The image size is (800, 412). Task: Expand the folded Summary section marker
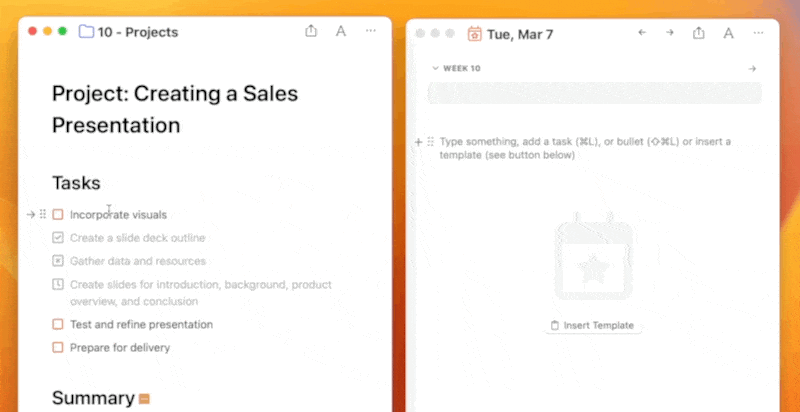pyautogui.click(x=145, y=399)
